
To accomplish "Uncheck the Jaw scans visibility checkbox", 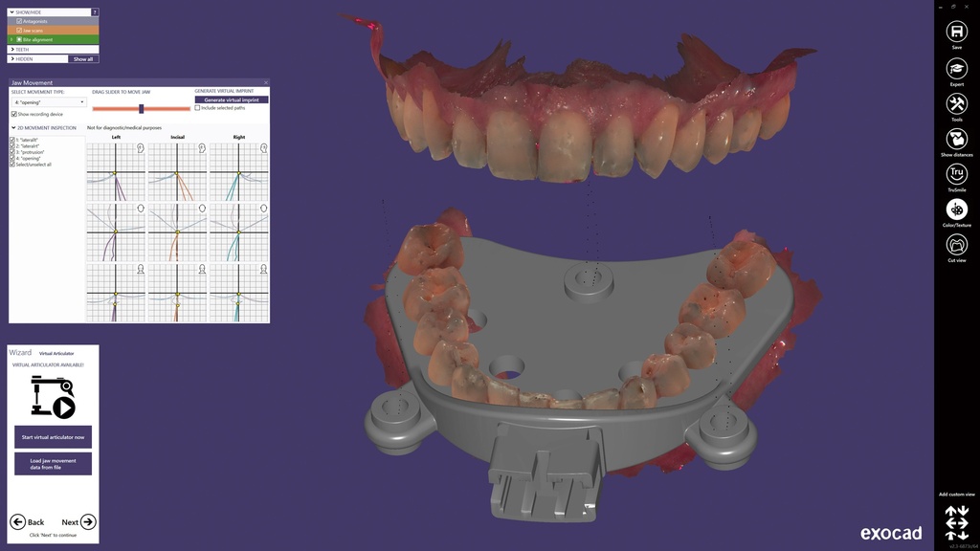I will (x=18, y=30).
